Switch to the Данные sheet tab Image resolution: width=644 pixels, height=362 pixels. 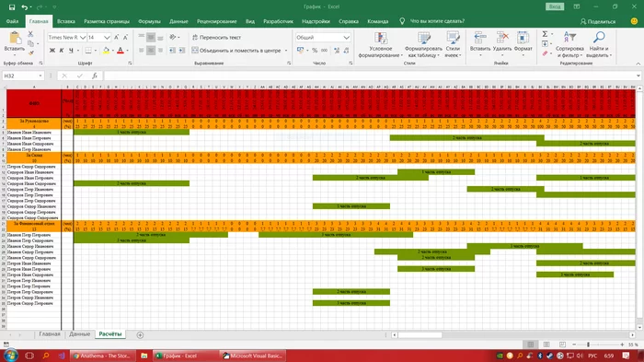point(79,334)
